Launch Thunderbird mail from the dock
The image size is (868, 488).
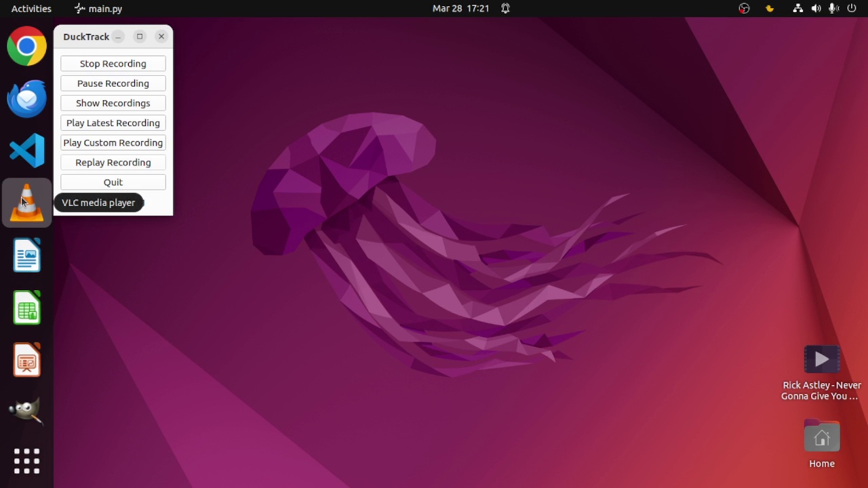coord(27,98)
